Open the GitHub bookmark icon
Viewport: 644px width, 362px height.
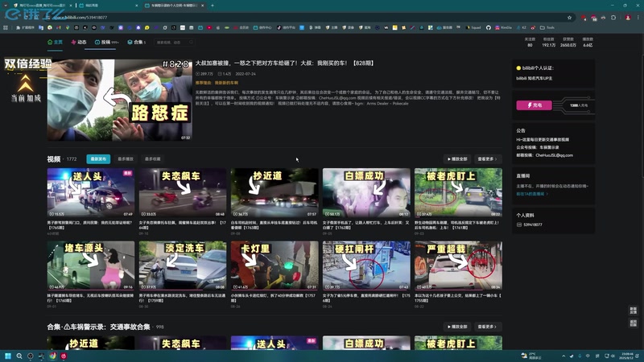click(x=489, y=28)
